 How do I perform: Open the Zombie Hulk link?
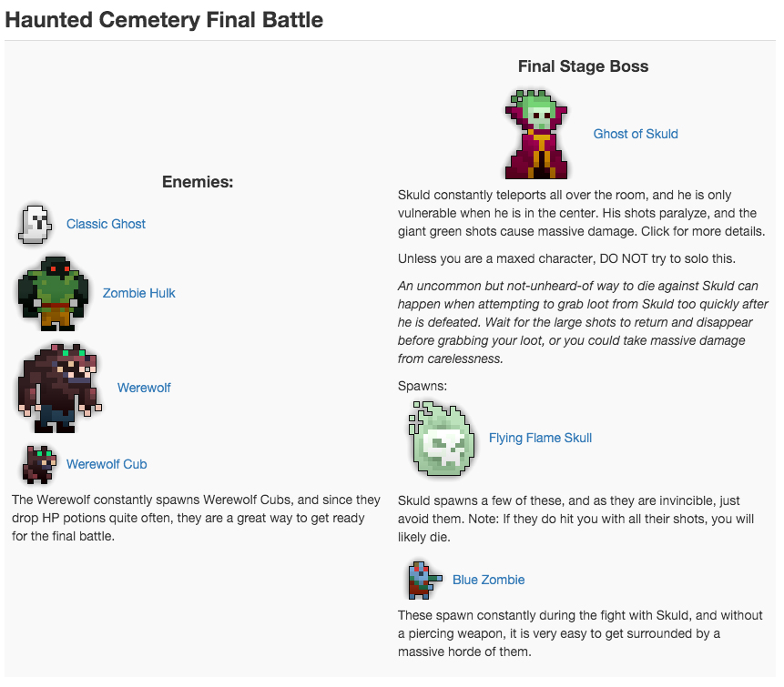[x=138, y=293]
